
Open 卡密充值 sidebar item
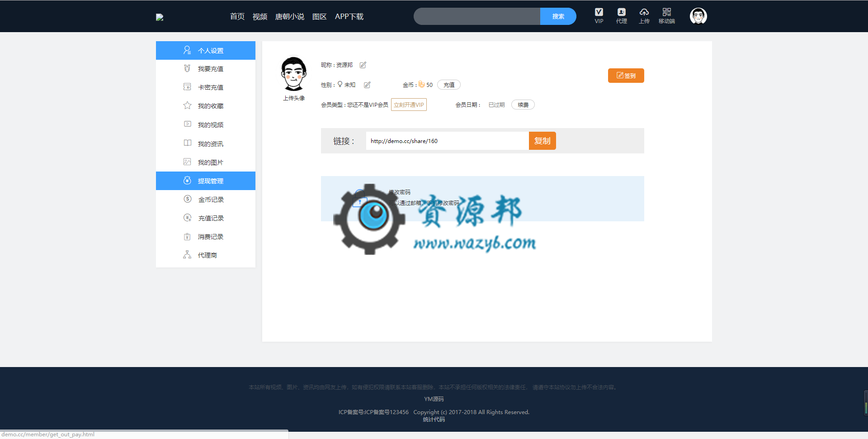click(x=206, y=87)
